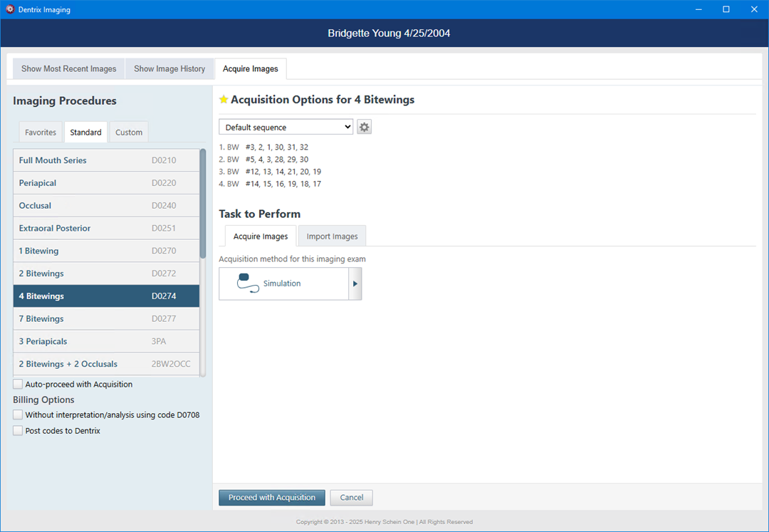Screen dimensions: 769x532
Task: Click sequence line 1 BW #3, 2, 1
Action: tap(263, 147)
